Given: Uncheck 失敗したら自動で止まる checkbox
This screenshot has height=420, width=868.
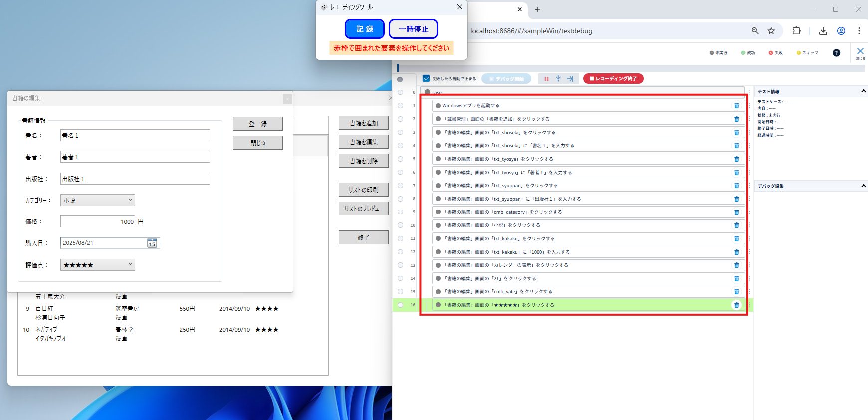Looking at the screenshot, I should point(426,78).
